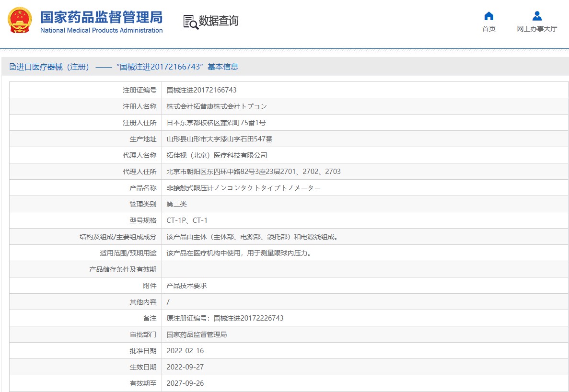Click intended use 用于测量眼球内压力 value
The height and width of the screenshot is (392, 569).
[x=239, y=253]
